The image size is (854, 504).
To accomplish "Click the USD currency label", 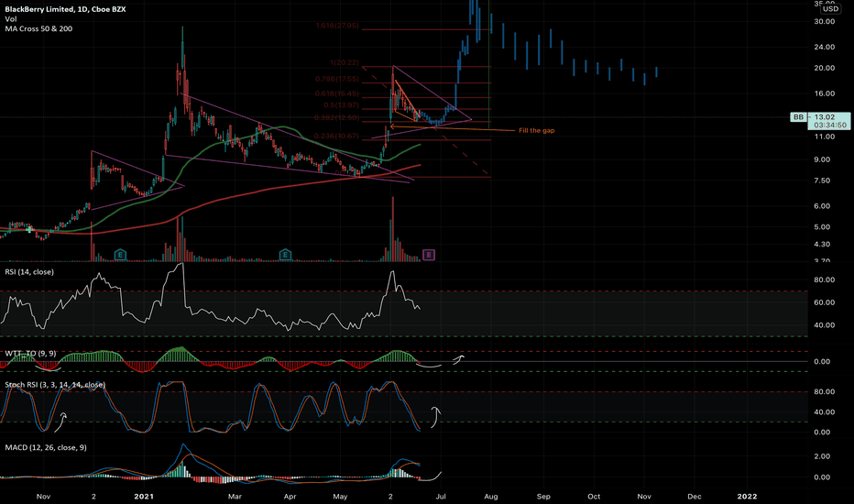I will 830,9.
